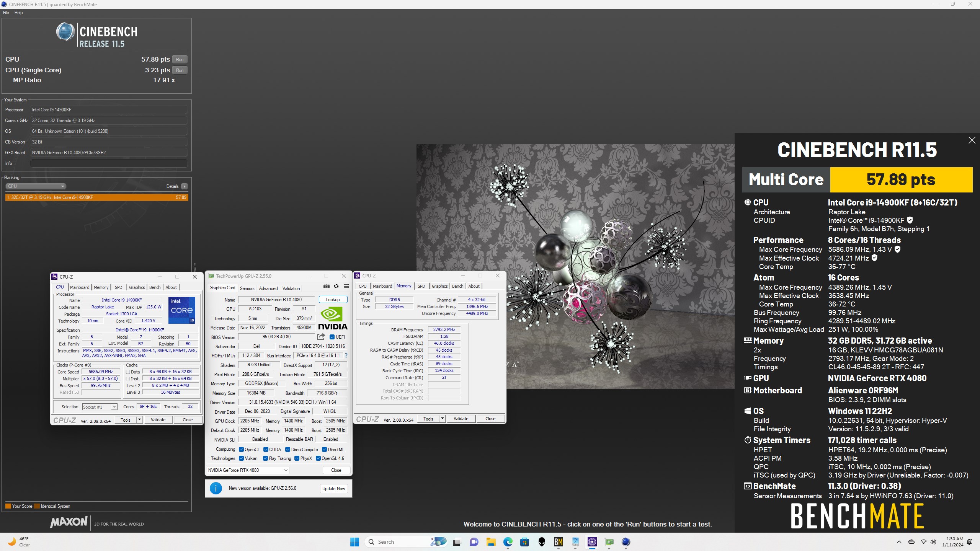Click the blue info icon in GPU-Z update notice
Viewport: 980px width, 551px height.
216,488
